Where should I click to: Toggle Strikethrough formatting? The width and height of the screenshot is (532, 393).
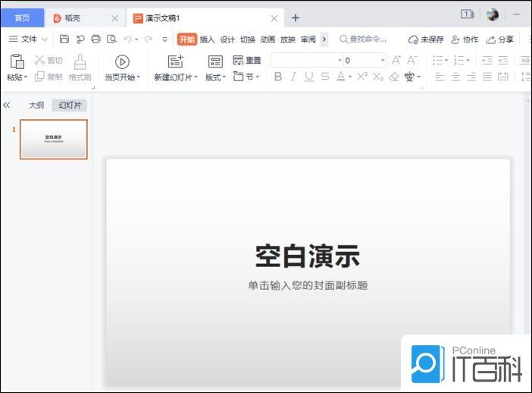tap(325, 77)
